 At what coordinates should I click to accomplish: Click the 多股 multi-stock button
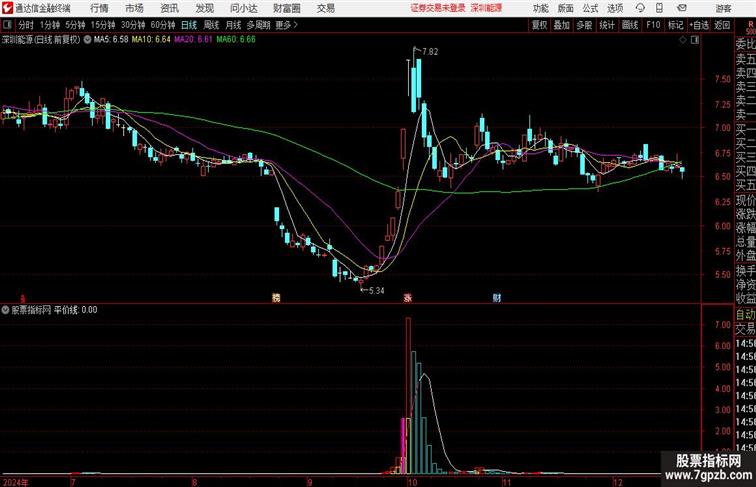(584, 25)
